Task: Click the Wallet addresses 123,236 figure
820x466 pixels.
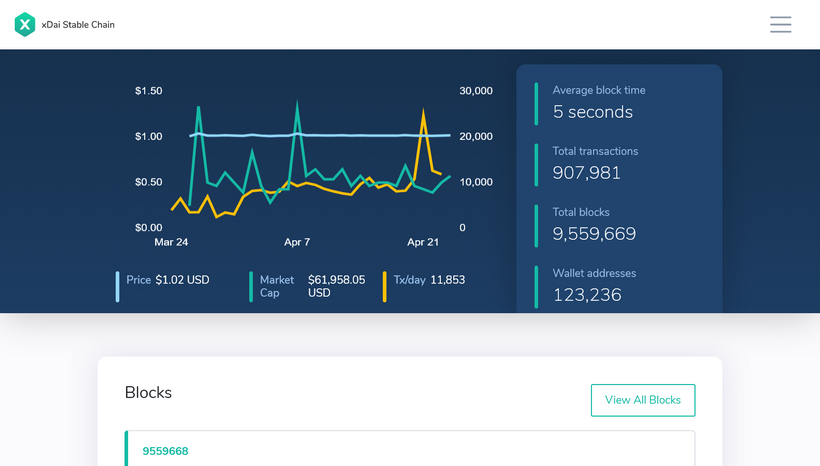Action: tap(587, 295)
